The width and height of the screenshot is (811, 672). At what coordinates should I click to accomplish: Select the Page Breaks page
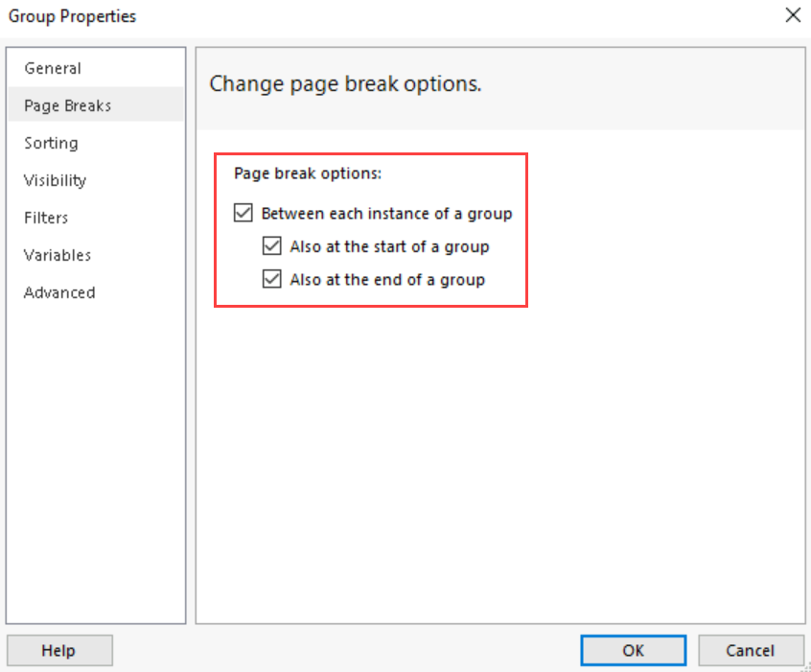point(96,105)
